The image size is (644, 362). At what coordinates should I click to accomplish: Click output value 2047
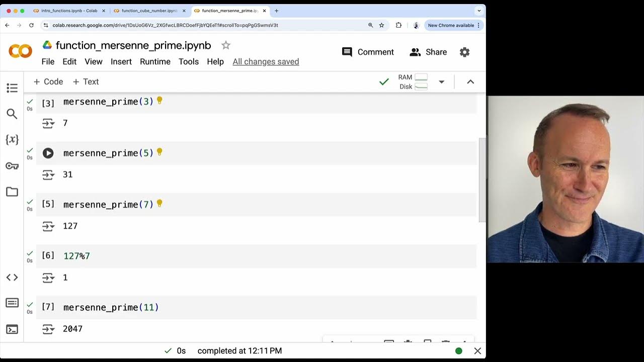click(x=72, y=329)
